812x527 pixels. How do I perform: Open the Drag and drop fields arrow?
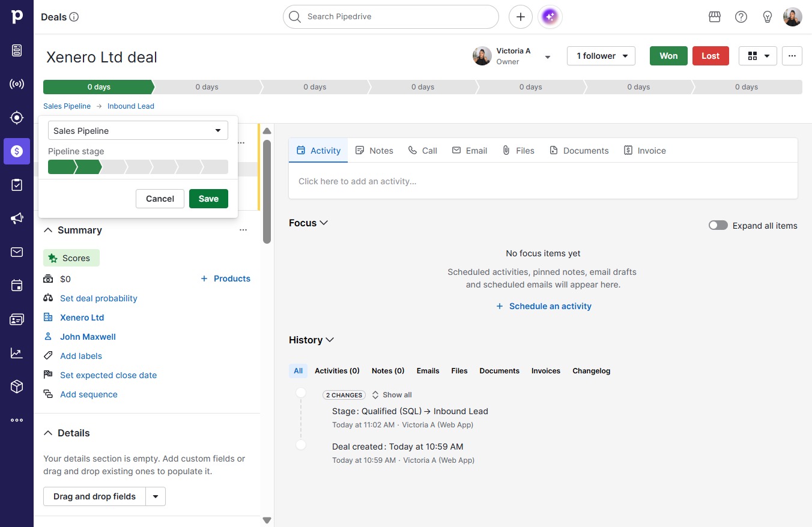click(x=156, y=496)
